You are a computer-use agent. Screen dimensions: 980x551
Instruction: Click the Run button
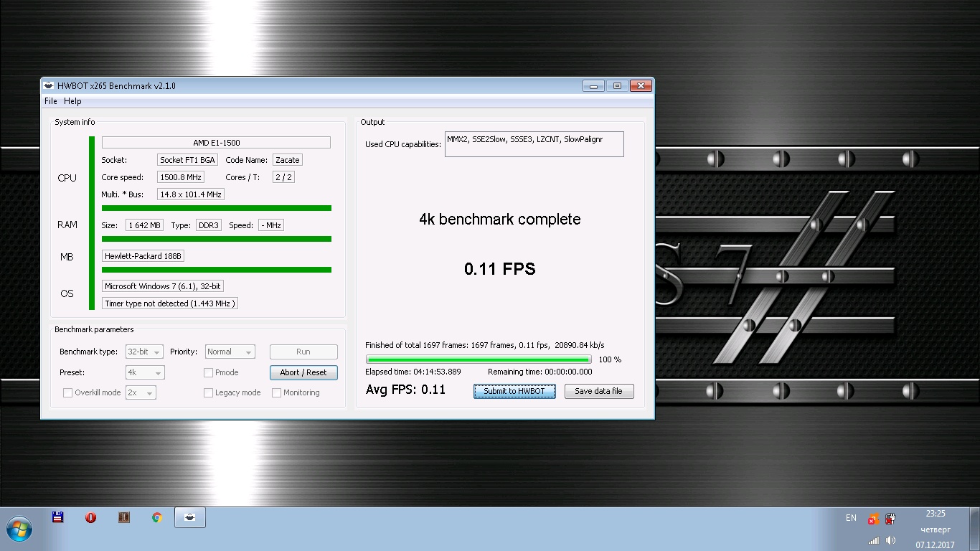click(x=303, y=352)
